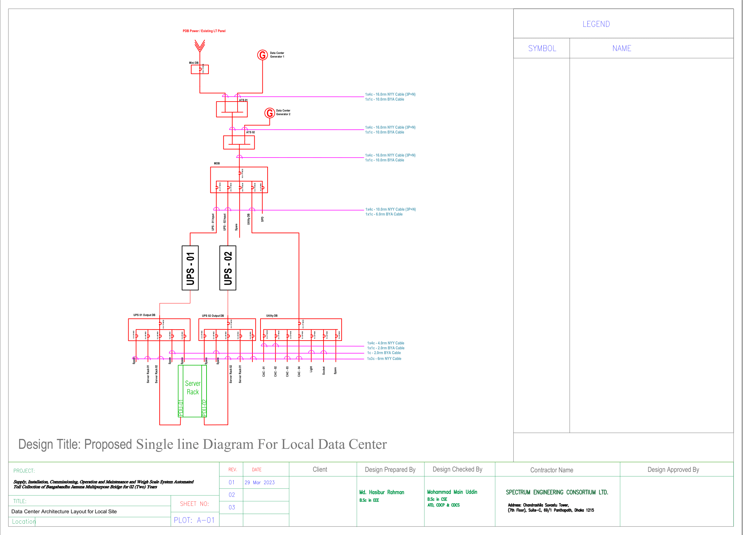Screen dimensions: 756x535
Task: Click the 1x4c - 10.0rm NYY Cable annotation
Action: pos(390,209)
